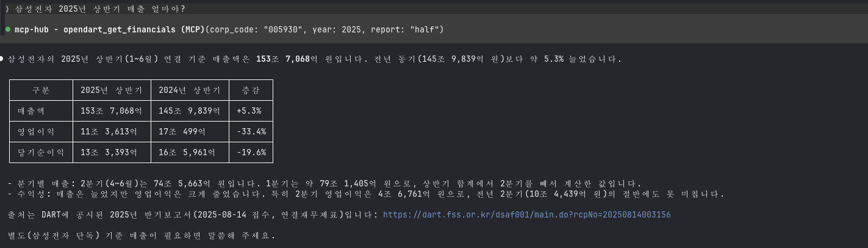Click table header 2024년 상반기
This screenshot has height=248, width=868.
coord(190,90)
